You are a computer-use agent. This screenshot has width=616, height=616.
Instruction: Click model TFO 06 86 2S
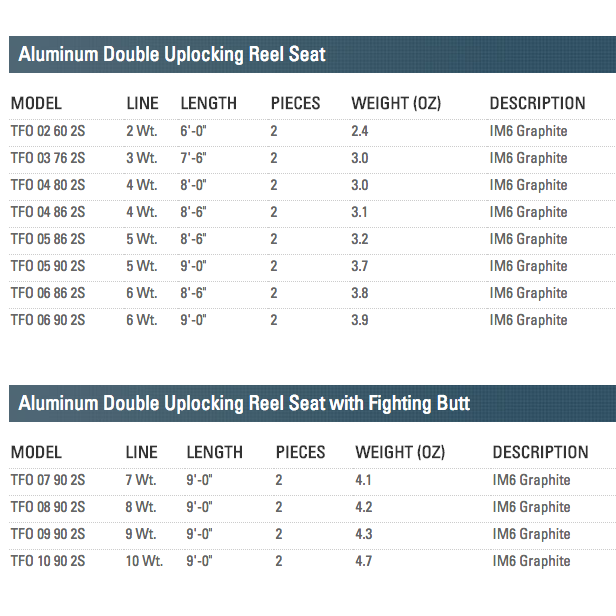point(47,293)
